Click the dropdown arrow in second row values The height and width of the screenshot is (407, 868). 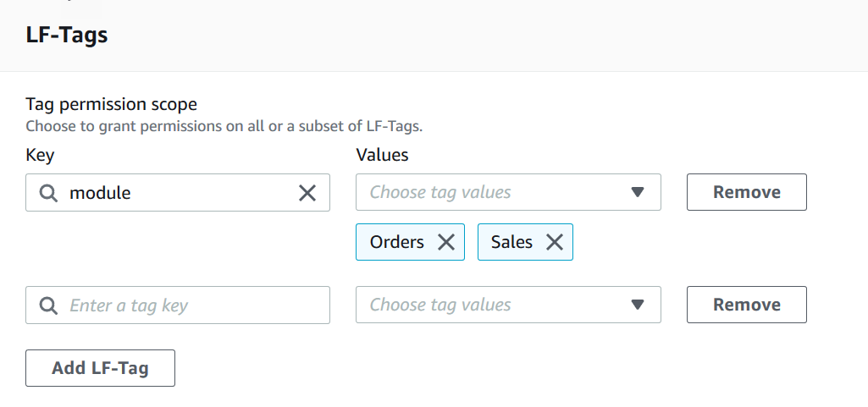[x=638, y=305]
